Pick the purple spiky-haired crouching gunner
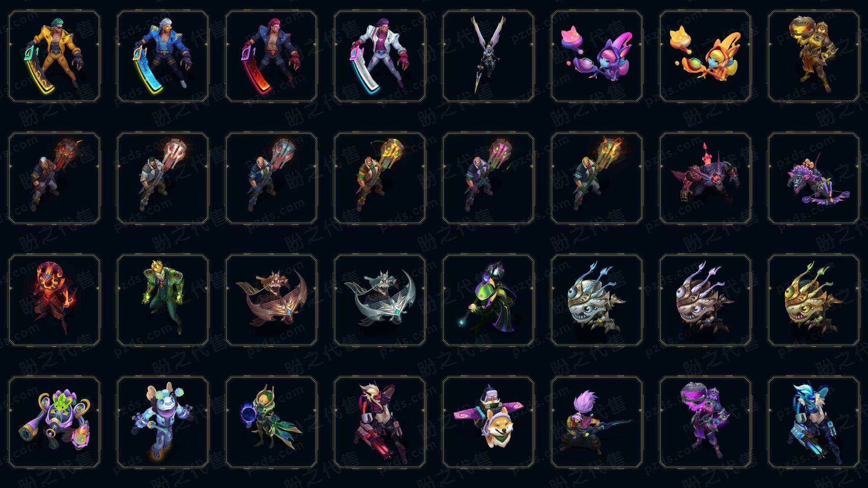Image resolution: width=868 pixels, height=488 pixels. coord(597,422)
